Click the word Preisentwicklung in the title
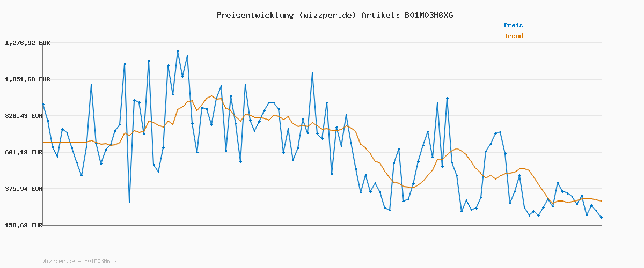The height and width of the screenshot is (268, 644). pyautogui.click(x=254, y=15)
